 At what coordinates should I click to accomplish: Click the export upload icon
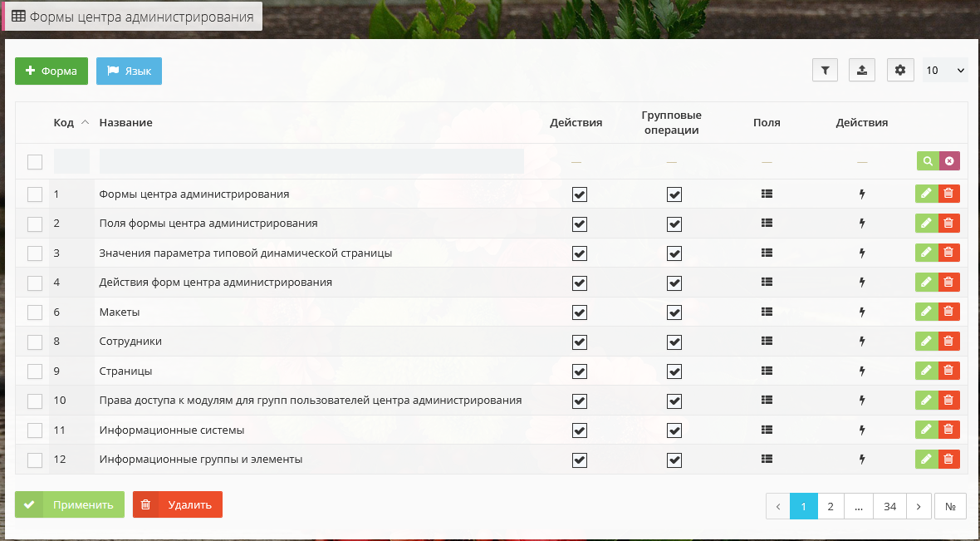[862, 71]
